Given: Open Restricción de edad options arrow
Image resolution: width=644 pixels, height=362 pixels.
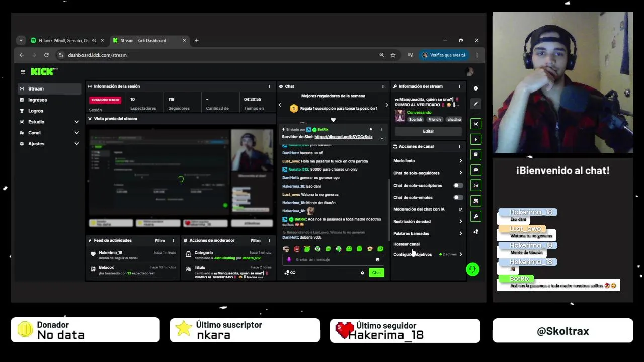Looking at the screenshot, I should tap(460, 221).
